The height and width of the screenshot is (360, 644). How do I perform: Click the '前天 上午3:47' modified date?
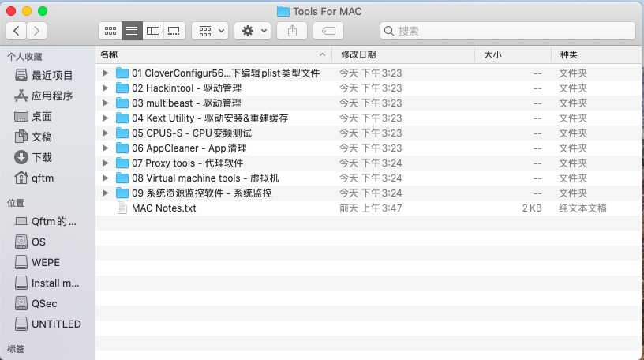(370, 208)
